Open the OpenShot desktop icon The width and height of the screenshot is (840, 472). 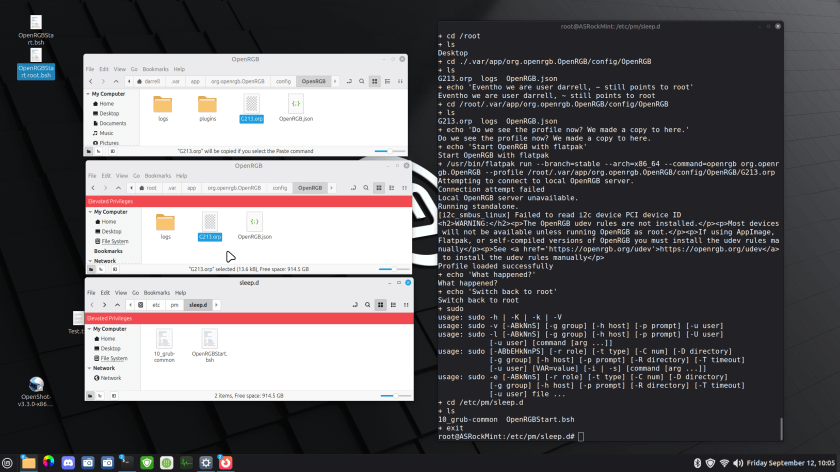click(36, 388)
